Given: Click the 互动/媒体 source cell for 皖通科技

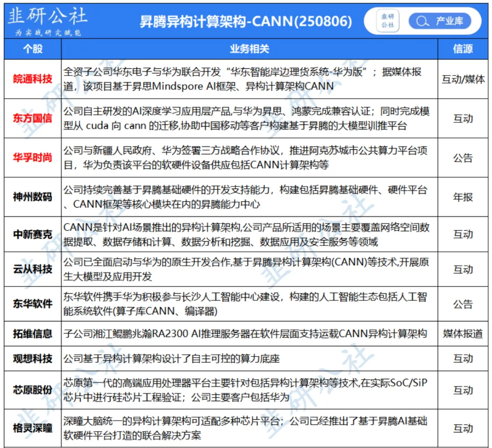Looking at the screenshot, I should (x=463, y=79).
